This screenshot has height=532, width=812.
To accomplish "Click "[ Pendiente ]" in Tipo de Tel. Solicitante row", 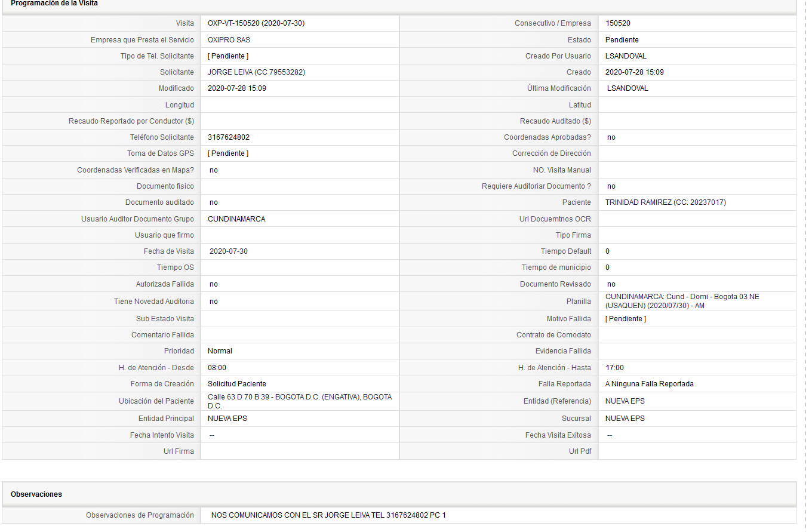I will point(228,56).
